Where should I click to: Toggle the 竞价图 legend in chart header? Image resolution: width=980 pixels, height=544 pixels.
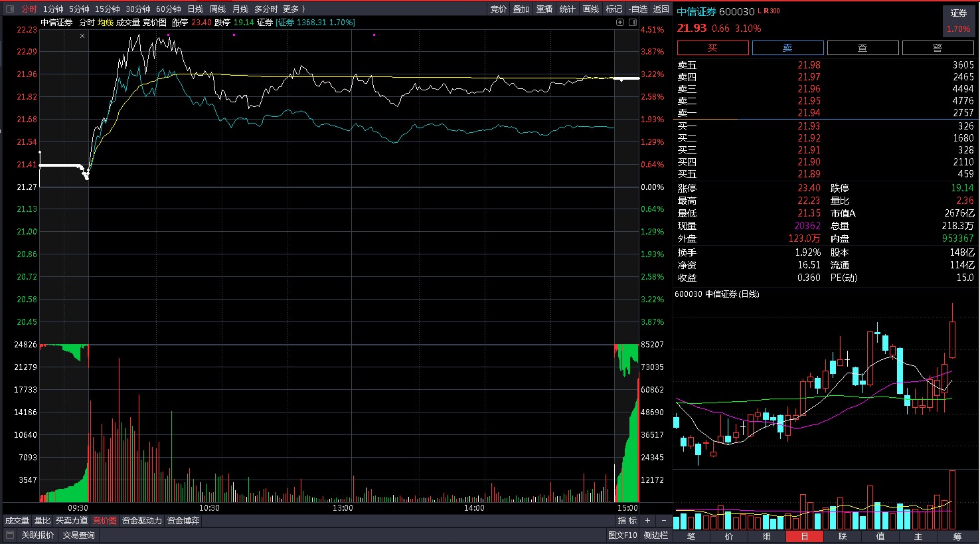(x=155, y=23)
